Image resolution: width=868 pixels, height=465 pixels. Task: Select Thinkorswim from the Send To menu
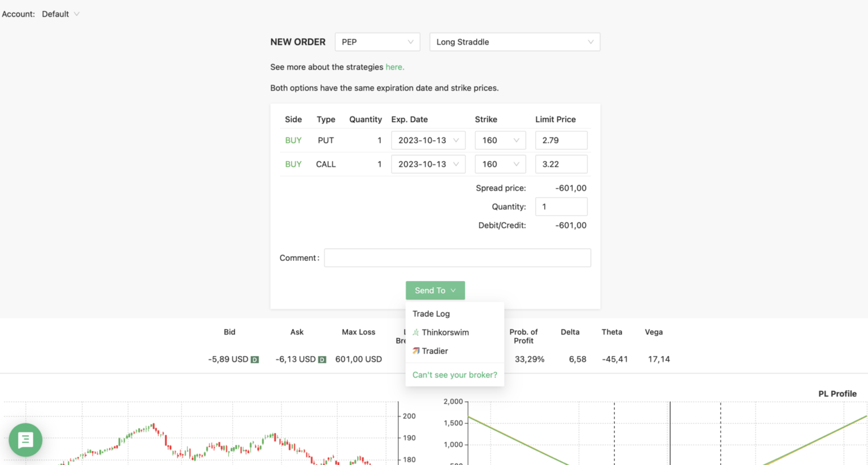pos(455,332)
